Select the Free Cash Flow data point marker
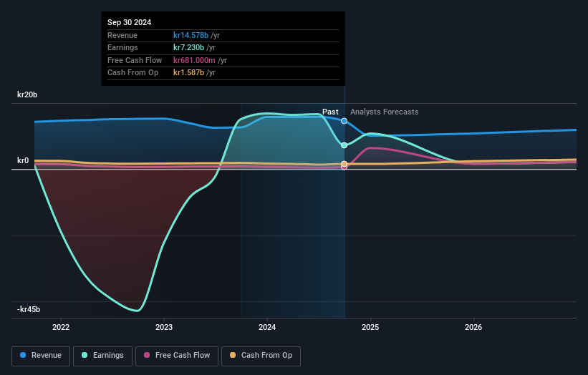This screenshot has height=375, width=588. [x=344, y=167]
